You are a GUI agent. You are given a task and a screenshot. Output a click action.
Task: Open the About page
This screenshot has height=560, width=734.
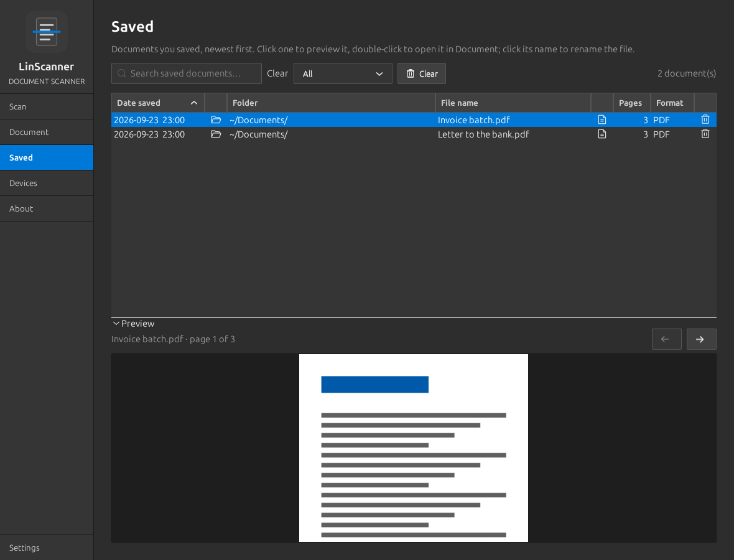click(x=47, y=209)
